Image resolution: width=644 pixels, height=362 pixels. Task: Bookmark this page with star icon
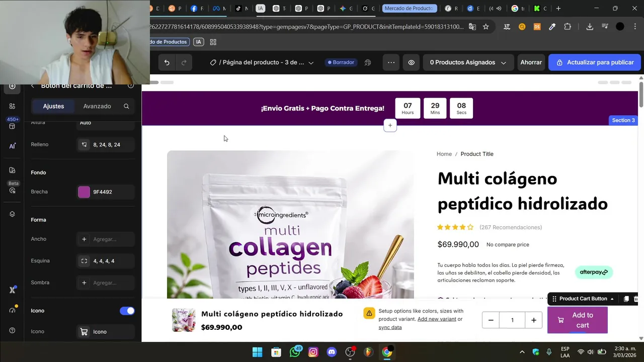point(486,27)
